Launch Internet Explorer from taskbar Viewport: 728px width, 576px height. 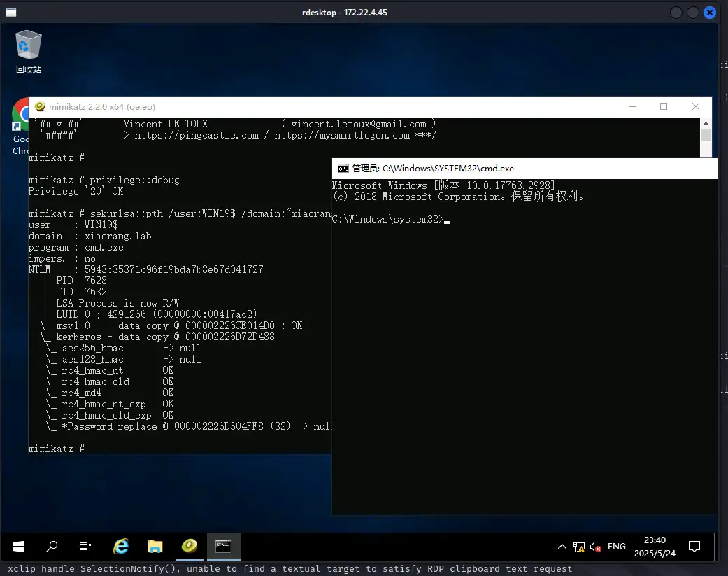pos(121,547)
